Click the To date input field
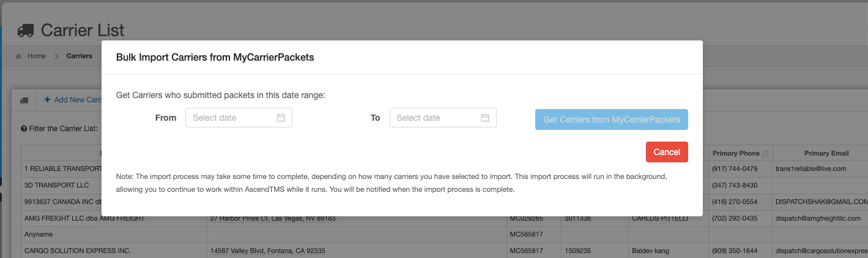Screen dimensions: 868x258 (x=443, y=118)
